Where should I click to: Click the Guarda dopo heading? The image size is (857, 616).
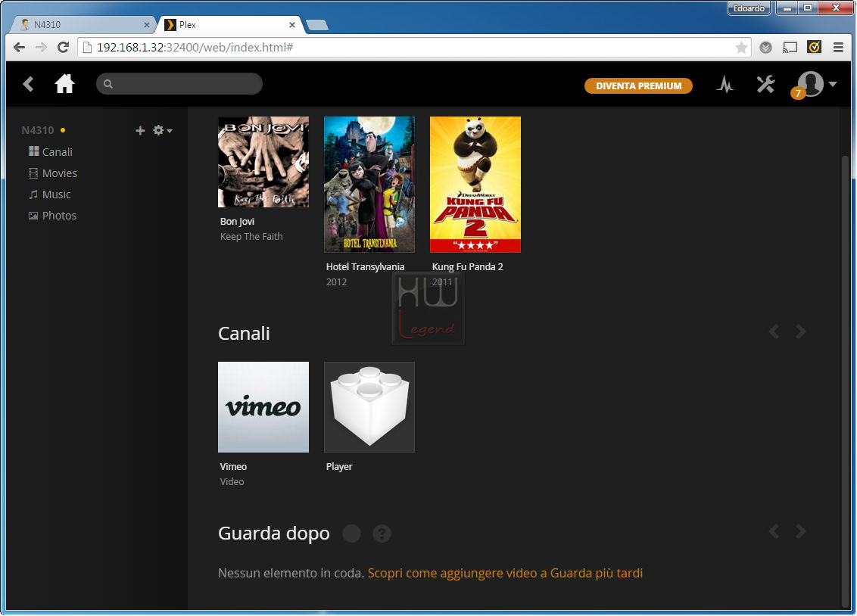pyautogui.click(x=274, y=533)
